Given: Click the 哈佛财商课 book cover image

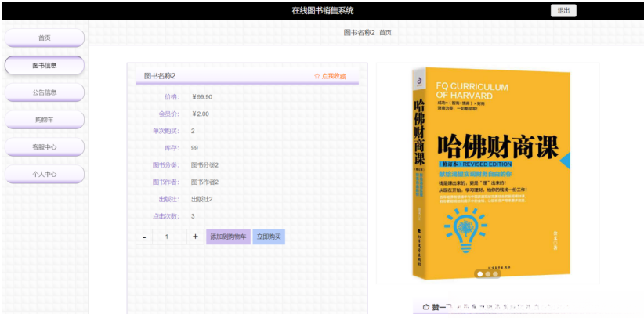Looking at the screenshot, I should (x=491, y=173).
